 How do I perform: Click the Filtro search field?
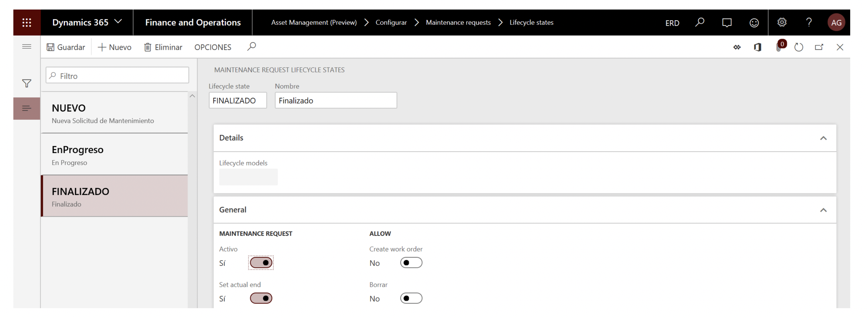(x=117, y=75)
